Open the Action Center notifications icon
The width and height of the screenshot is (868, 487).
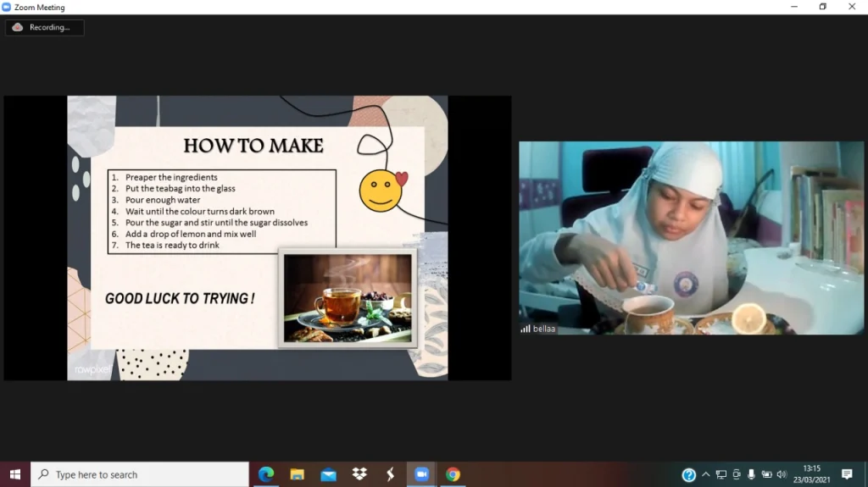click(x=847, y=474)
